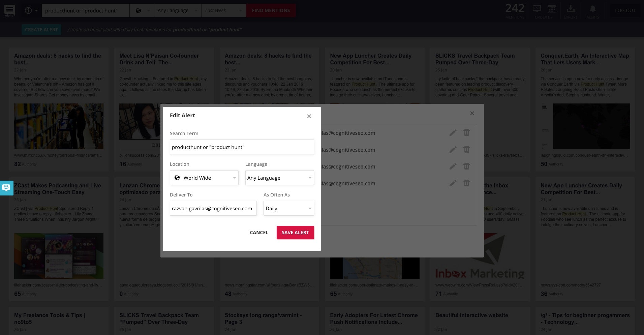Click the news.sys-con.com source URL
Image resolution: width=644 pixels, height=335 pixels.
click(x=571, y=285)
